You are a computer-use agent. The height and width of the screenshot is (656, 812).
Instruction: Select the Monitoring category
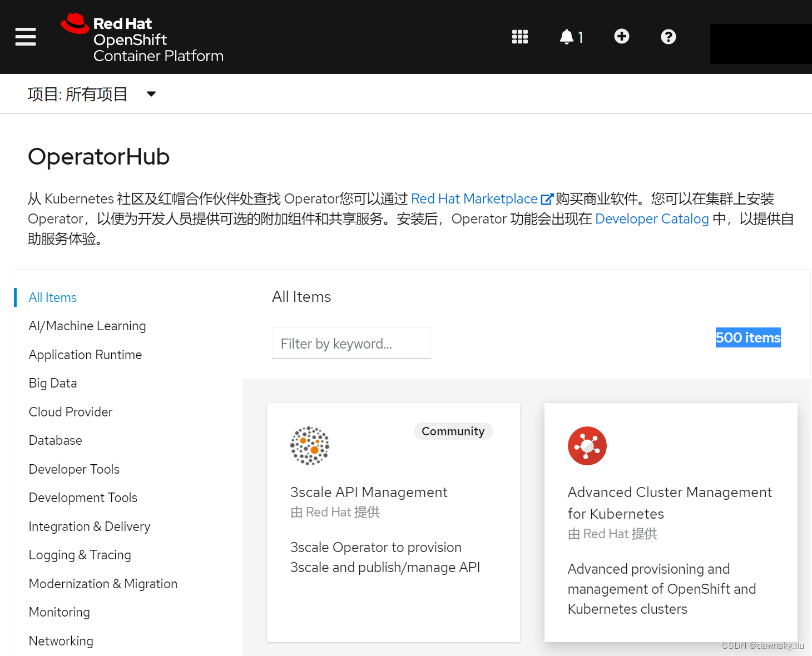(60, 612)
